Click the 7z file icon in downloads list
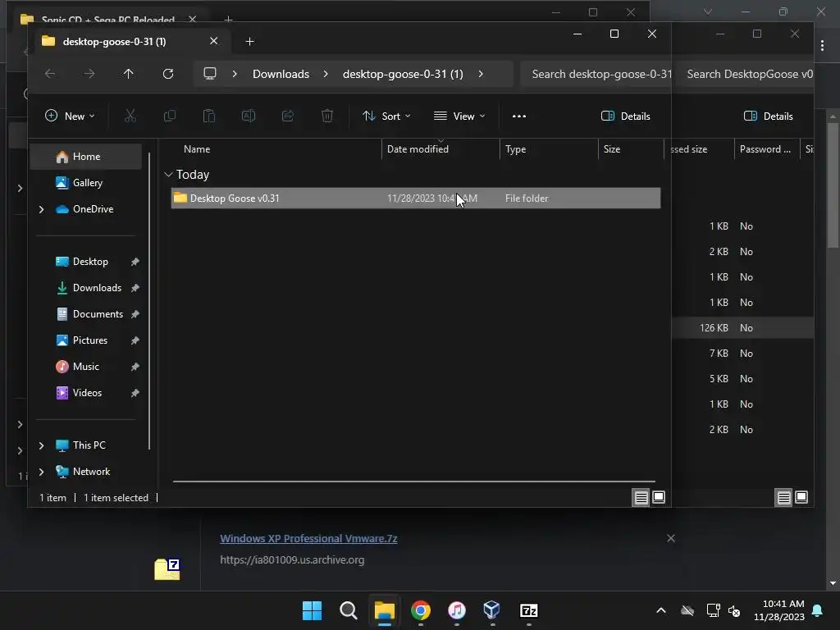The width and height of the screenshot is (840, 630). [167, 569]
